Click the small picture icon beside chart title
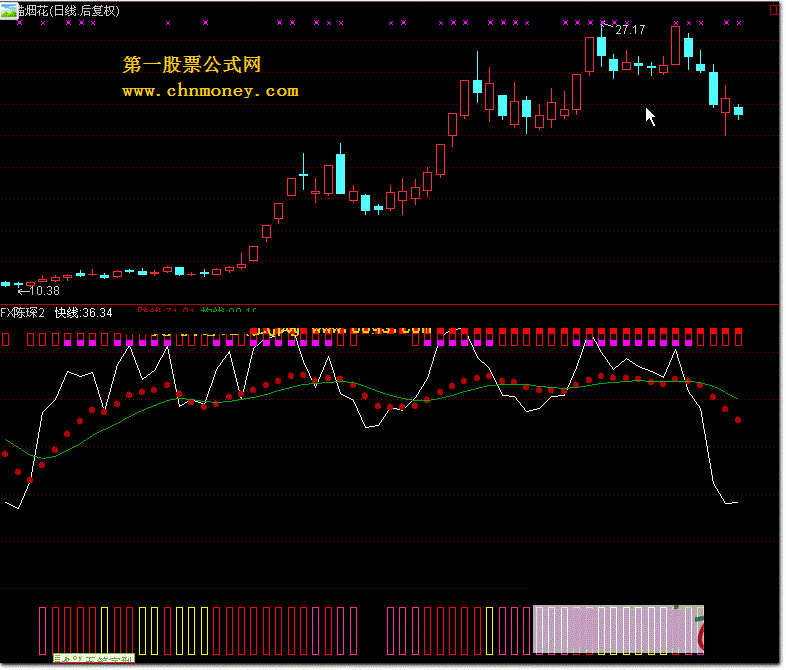Screen dimensions: 786x670 click(9, 11)
